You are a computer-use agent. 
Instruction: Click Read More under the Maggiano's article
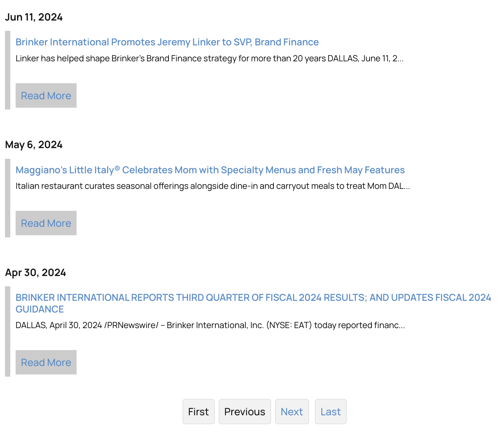(x=46, y=223)
